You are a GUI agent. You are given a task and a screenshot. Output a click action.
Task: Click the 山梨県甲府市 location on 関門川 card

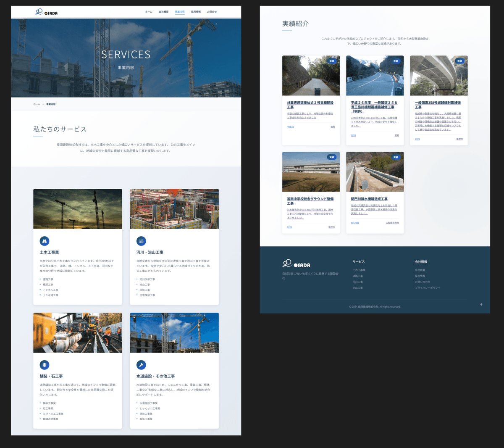(392, 223)
